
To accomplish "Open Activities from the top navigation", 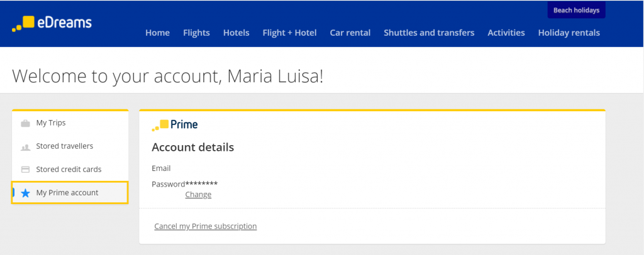I will click(x=506, y=33).
